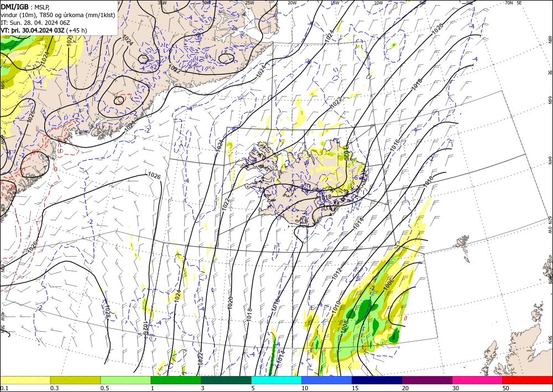Select the 'IT: Sun. 28. 04. 2024 06Z' line

point(35,23)
